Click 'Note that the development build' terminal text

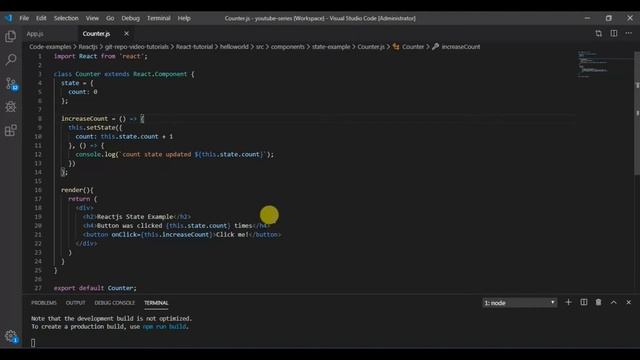(x=77, y=318)
